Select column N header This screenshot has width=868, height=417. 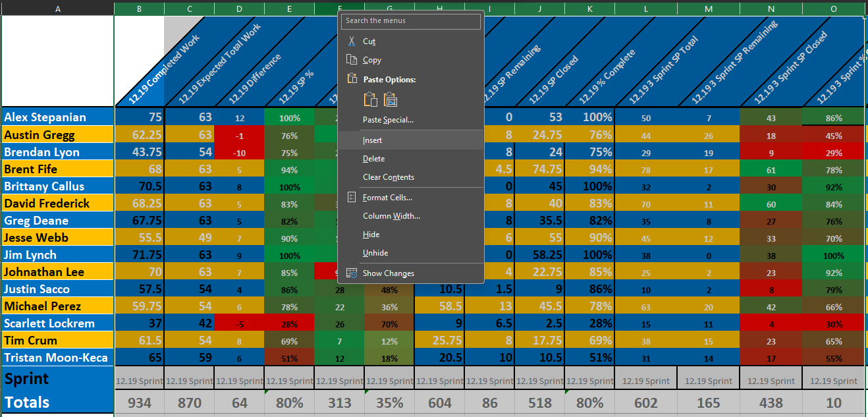click(771, 9)
